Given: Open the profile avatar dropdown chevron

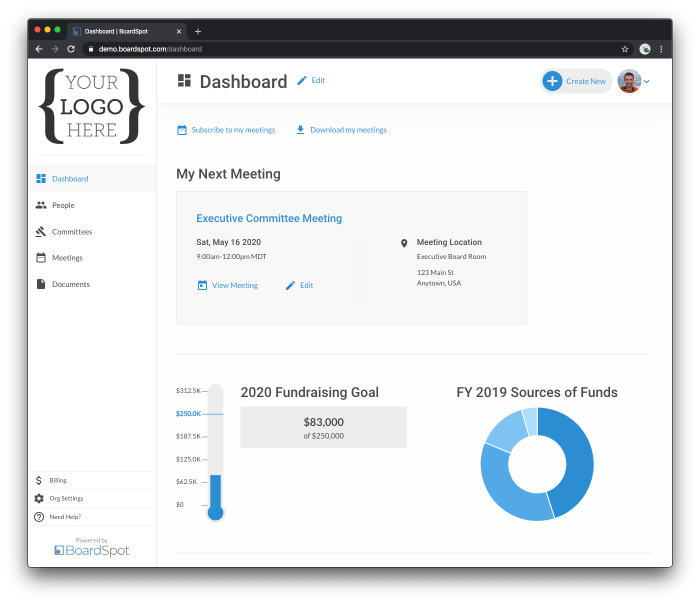Looking at the screenshot, I should pos(647,81).
